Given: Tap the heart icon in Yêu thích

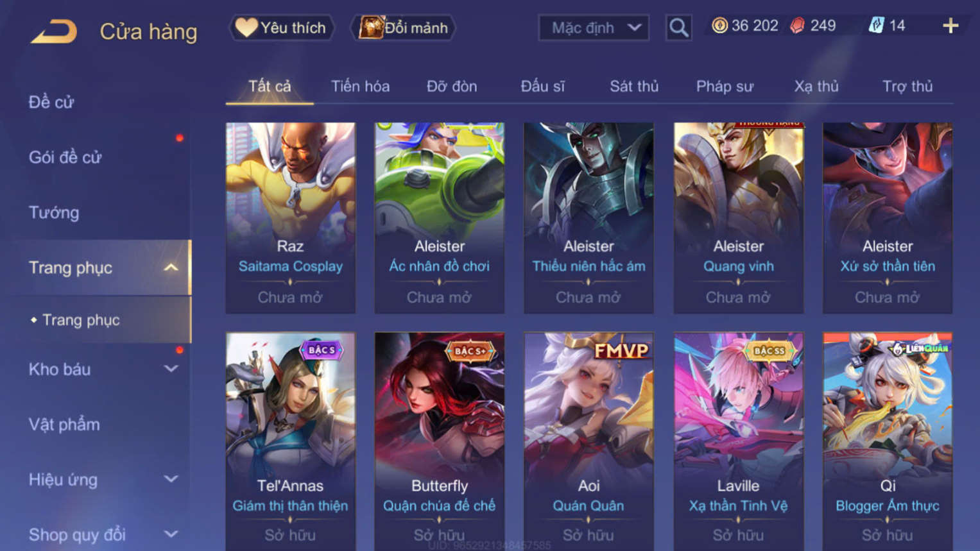Looking at the screenshot, I should click(x=246, y=28).
